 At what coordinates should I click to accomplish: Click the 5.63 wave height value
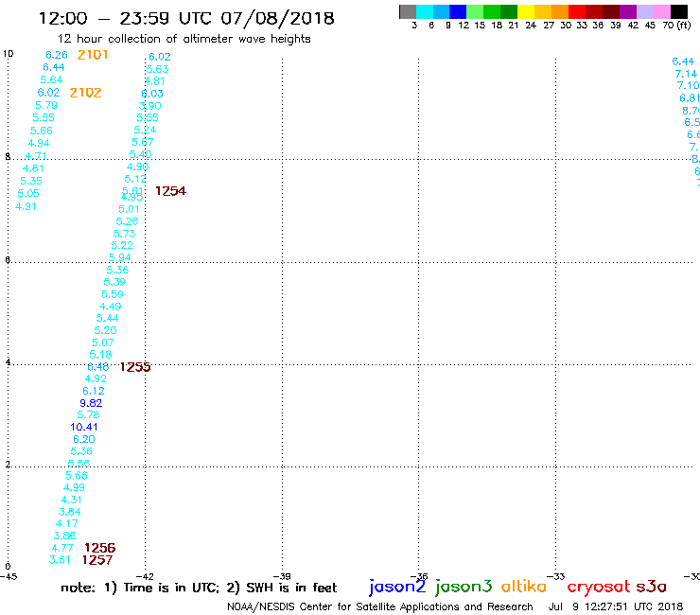coord(157,69)
